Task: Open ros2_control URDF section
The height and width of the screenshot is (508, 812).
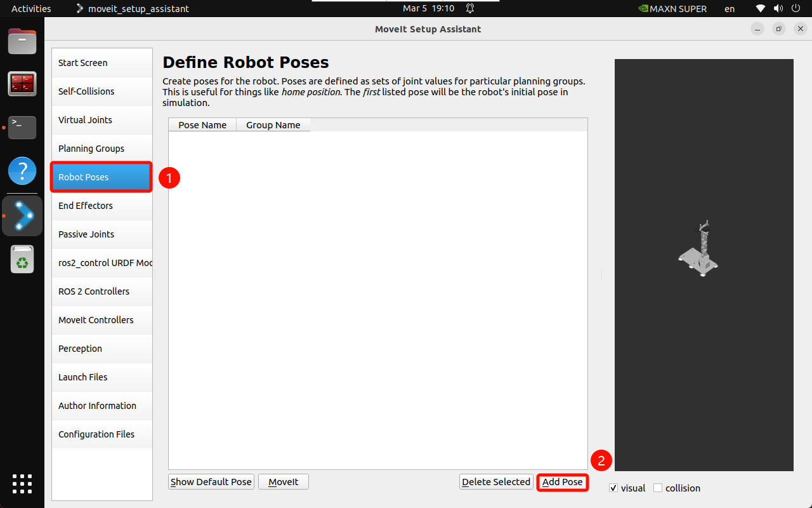Action: click(x=102, y=263)
